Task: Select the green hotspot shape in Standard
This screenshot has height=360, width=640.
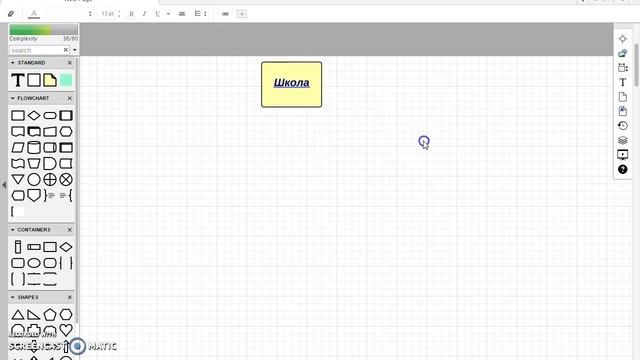Action: point(66,80)
